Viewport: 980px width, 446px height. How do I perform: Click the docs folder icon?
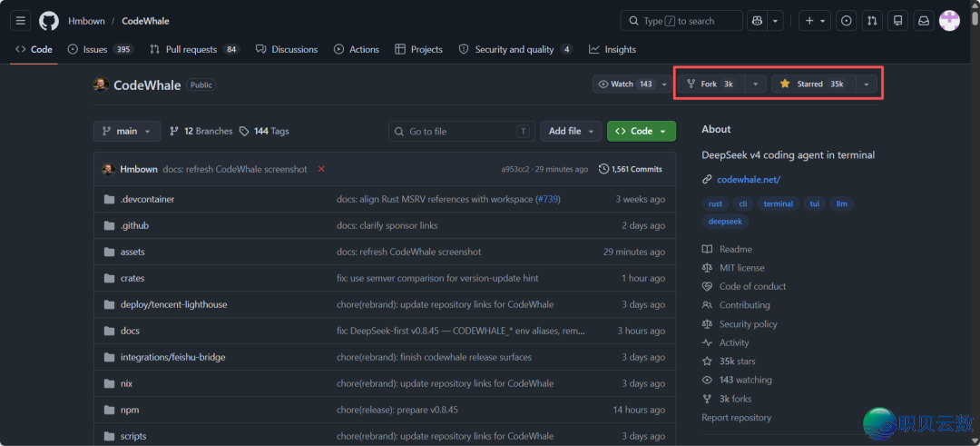[110, 331]
